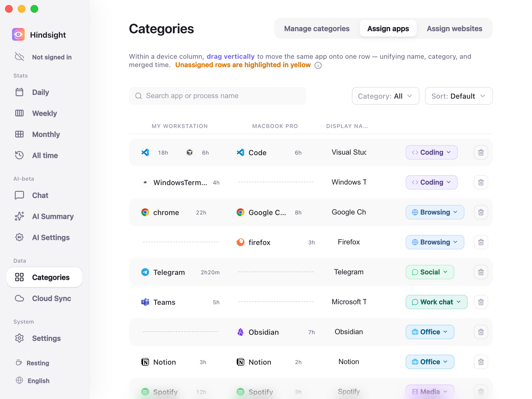Viewport: 532px width, 399px height.
Task: Open the Weekly stats page
Action: tap(44, 113)
